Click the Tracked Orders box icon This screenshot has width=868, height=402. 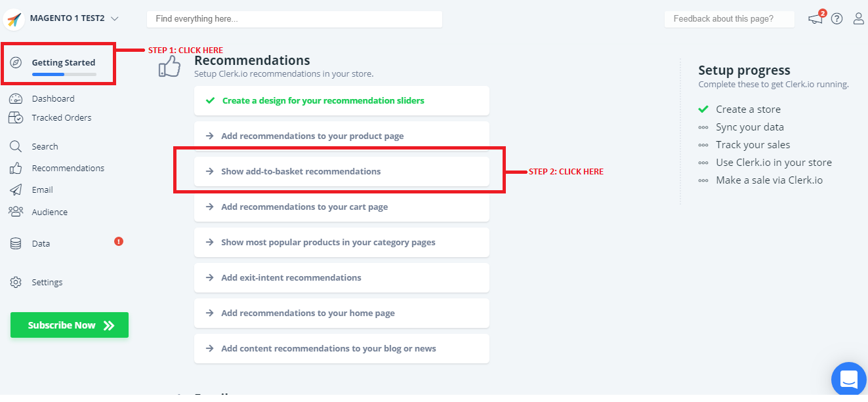16,118
